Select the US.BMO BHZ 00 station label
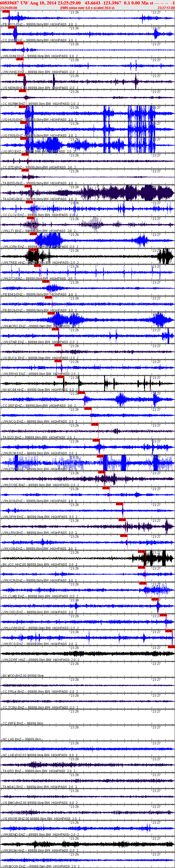Viewport: 175px width, 868px height. (40, 803)
